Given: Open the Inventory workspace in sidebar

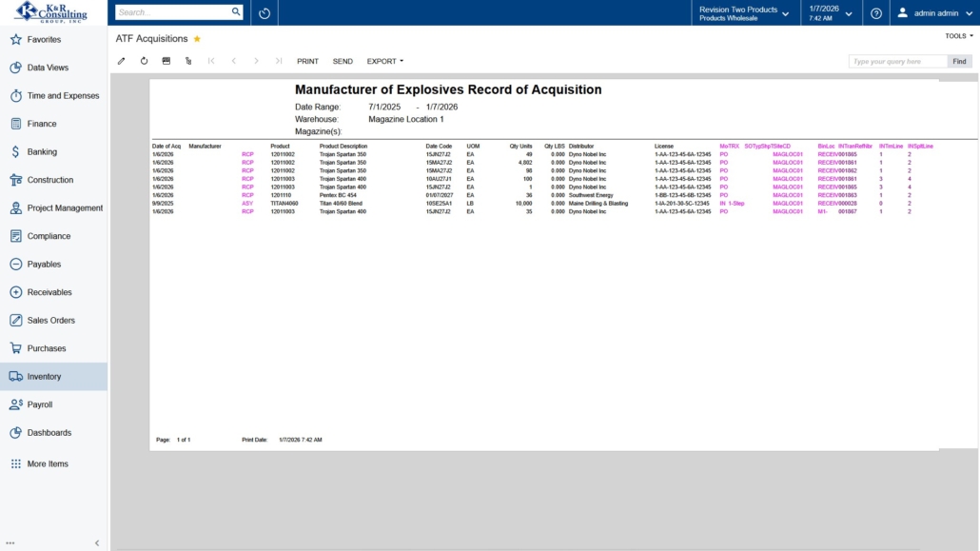Looking at the screenshot, I should [x=44, y=377].
